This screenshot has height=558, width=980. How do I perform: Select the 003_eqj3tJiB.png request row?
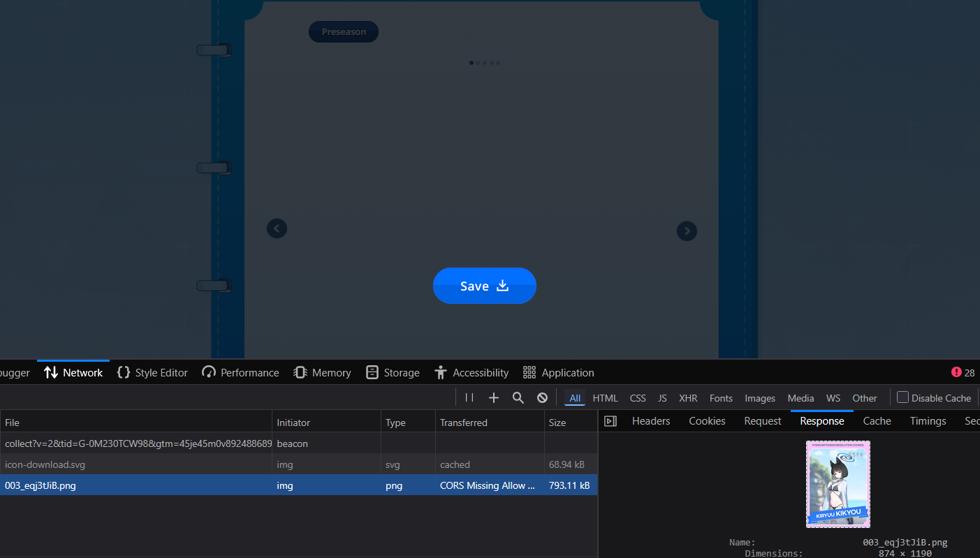298,485
